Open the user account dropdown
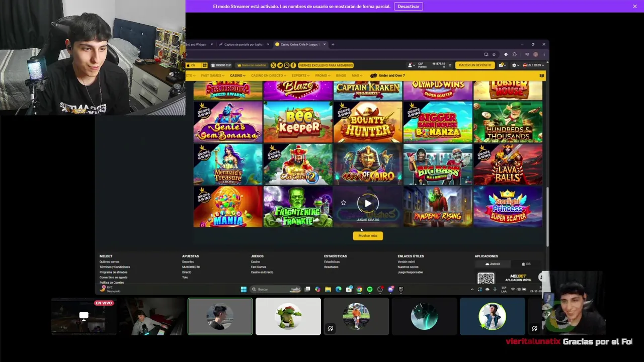Viewport: 644px width, 362px height. click(x=412, y=65)
